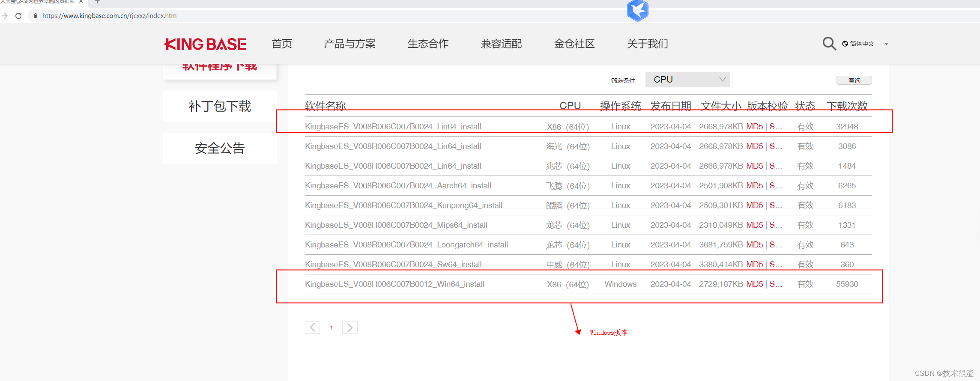The image size is (980, 381).
Task: Open the 生态合作 menu
Action: (x=428, y=44)
